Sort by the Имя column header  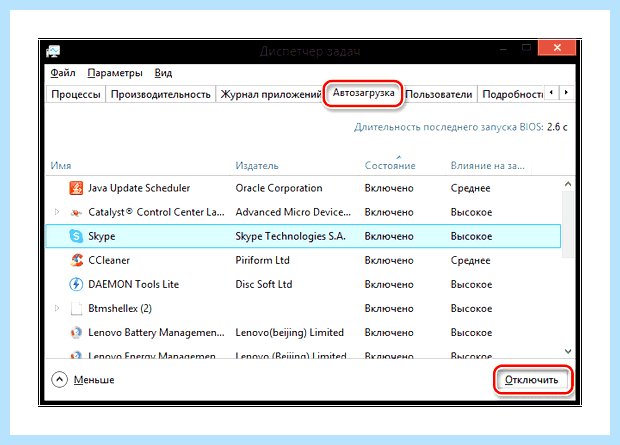coord(61,166)
